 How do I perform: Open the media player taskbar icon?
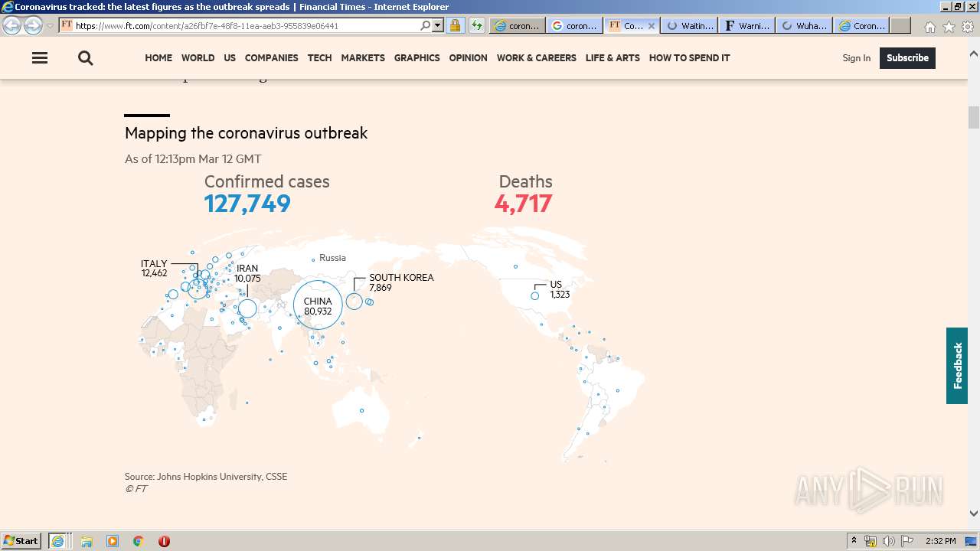[x=113, y=541]
